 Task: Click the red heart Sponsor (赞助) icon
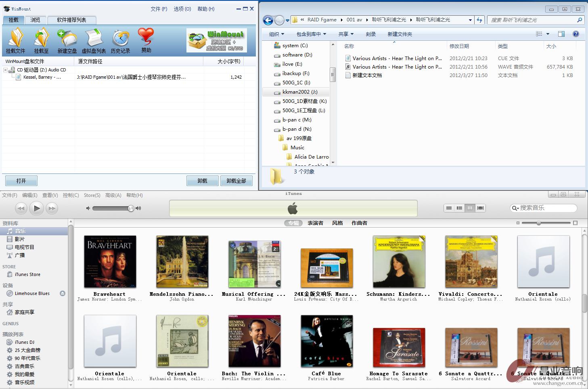coord(146,40)
